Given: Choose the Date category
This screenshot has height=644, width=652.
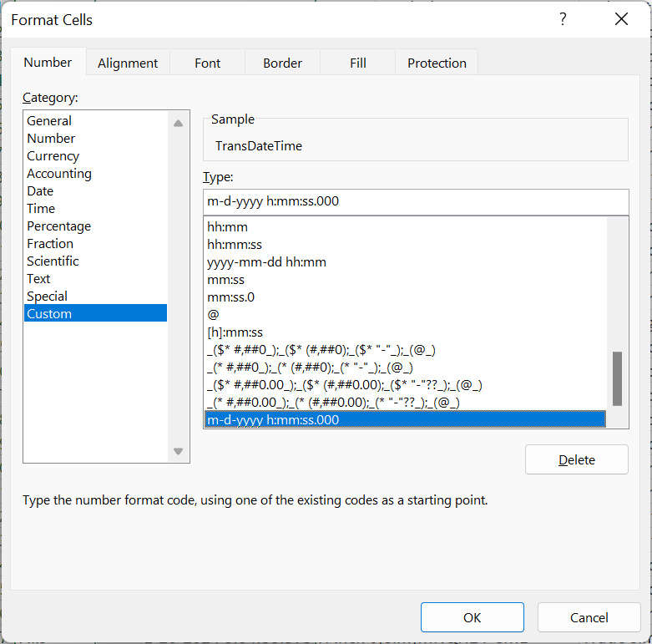Looking at the screenshot, I should [x=40, y=191].
